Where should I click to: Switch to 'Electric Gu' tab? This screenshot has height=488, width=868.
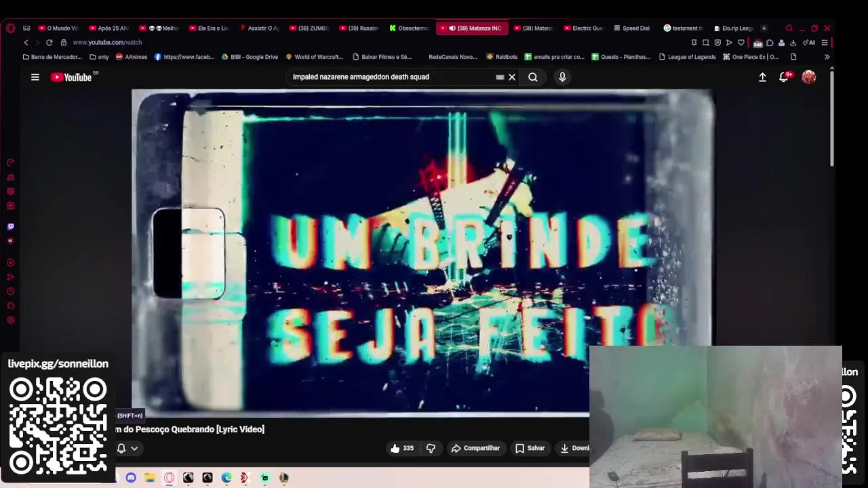tap(583, 28)
